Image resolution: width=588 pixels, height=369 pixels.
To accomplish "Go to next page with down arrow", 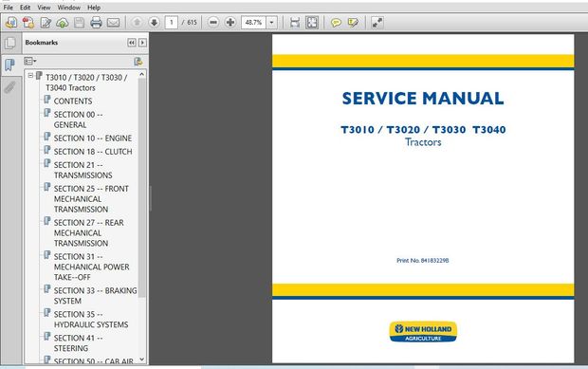I will 155,23.
